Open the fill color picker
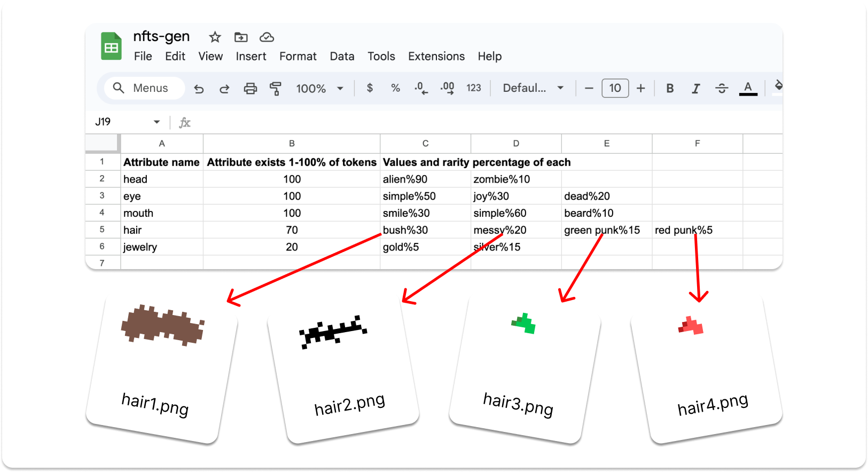Image resolution: width=868 pixels, height=472 pixels. pyautogui.click(x=778, y=87)
